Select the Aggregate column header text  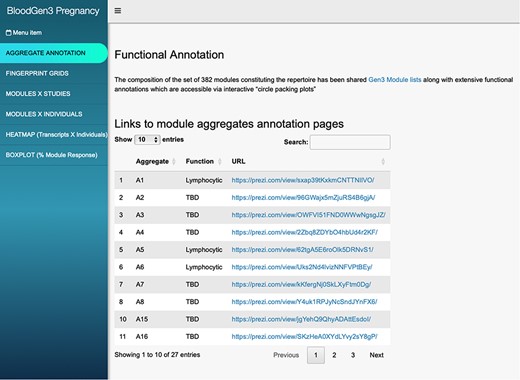[152, 162]
